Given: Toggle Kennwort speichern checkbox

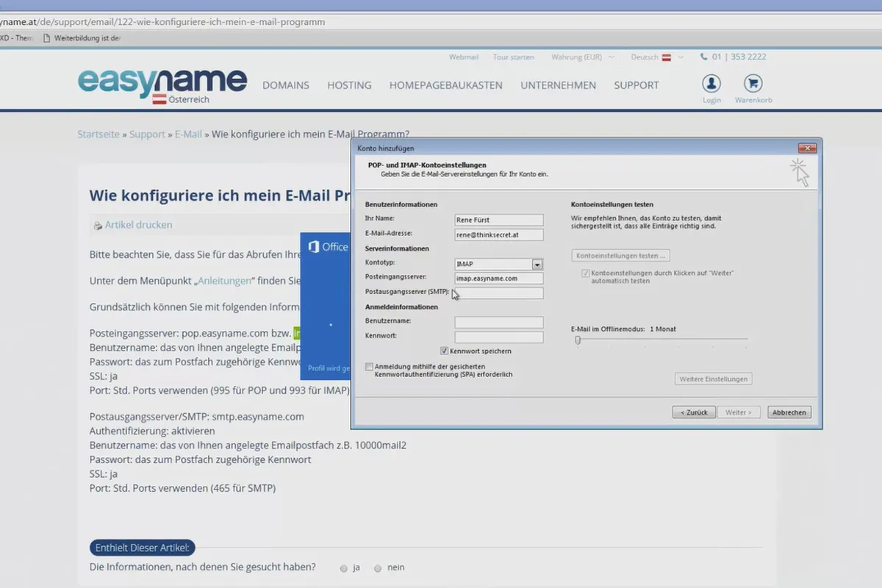Looking at the screenshot, I should (x=444, y=351).
